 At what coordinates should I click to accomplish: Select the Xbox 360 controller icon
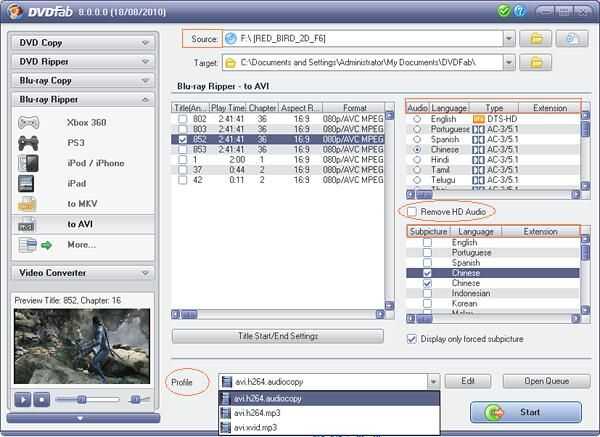click(29, 123)
